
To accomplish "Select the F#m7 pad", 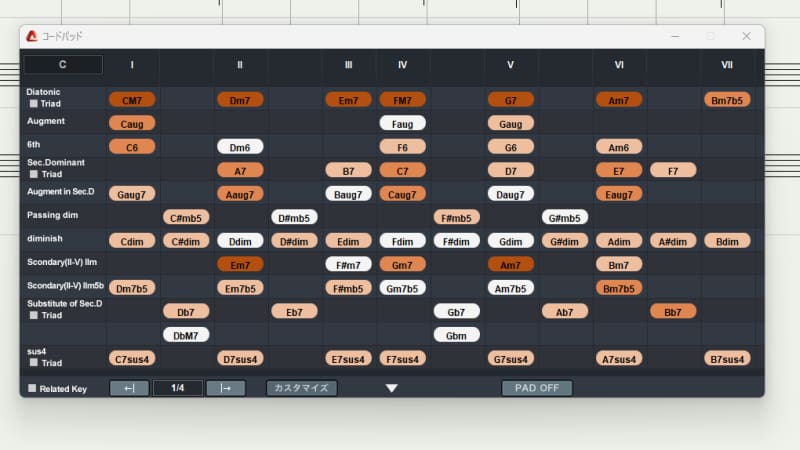I will pos(348,264).
